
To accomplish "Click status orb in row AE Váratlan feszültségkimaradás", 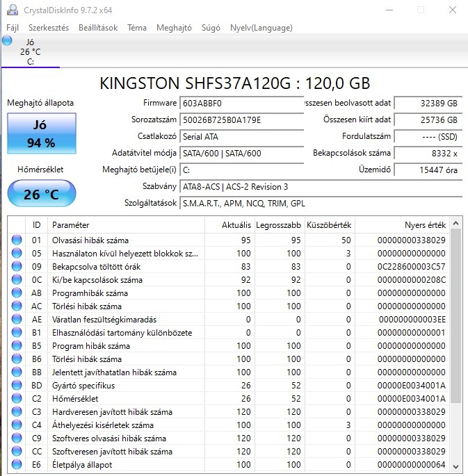I will pos(17,319).
